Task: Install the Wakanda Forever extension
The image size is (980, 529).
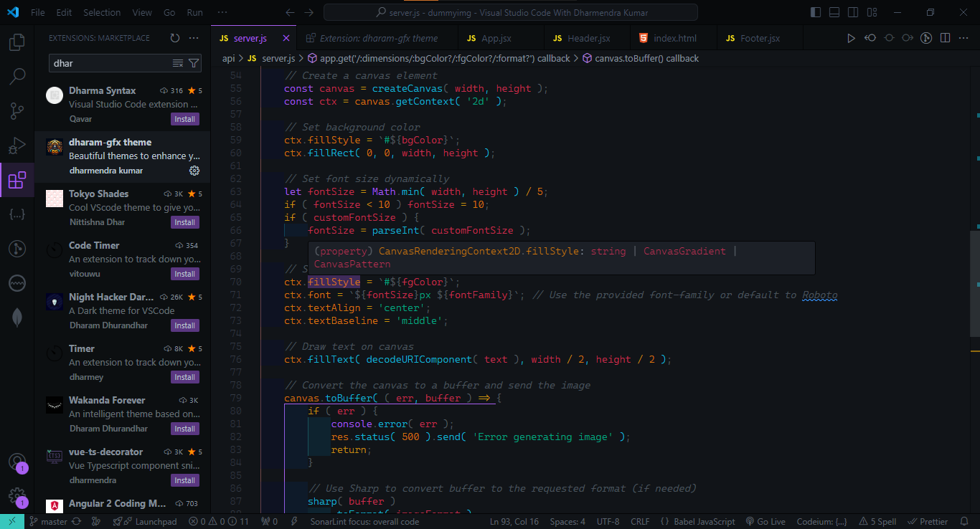Action: pos(185,429)
